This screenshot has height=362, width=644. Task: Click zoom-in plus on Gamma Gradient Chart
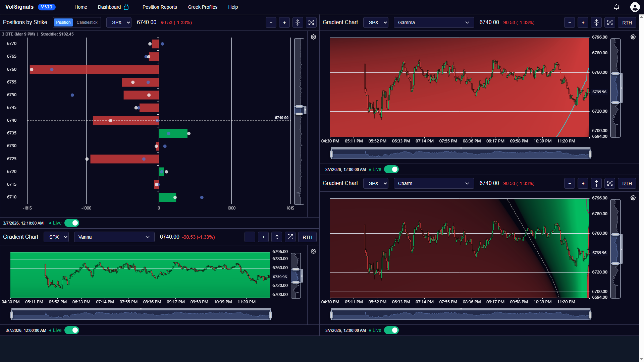583,22
